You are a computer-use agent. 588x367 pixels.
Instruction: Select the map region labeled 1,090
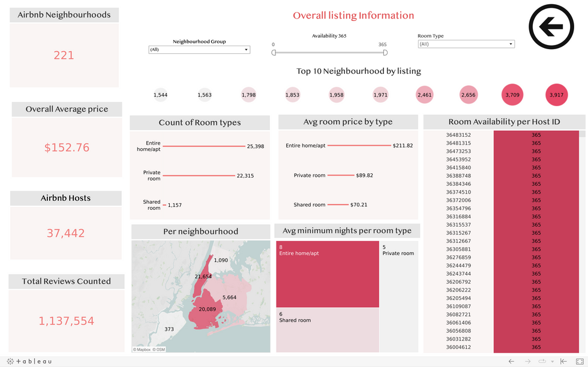221,260
